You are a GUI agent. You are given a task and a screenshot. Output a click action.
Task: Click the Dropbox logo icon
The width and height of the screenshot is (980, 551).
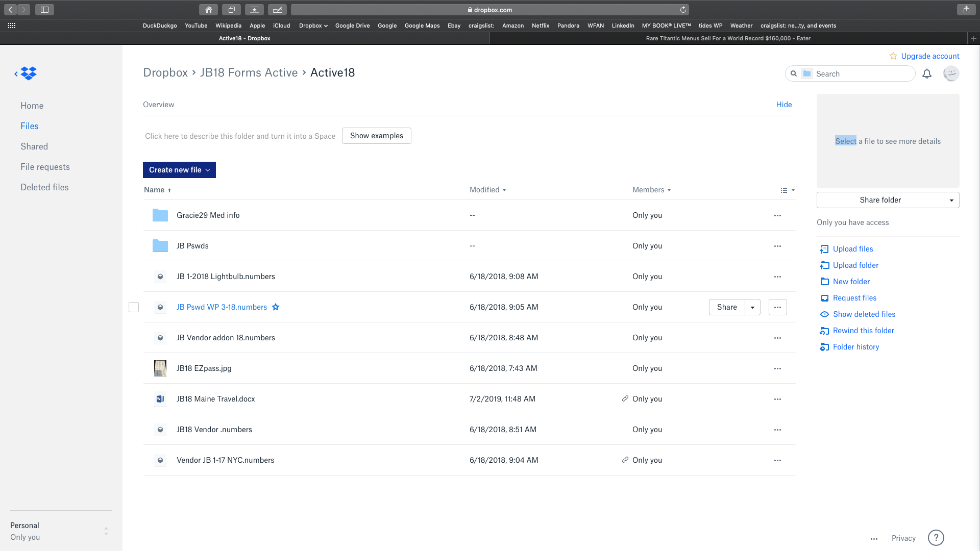[29, 73]
